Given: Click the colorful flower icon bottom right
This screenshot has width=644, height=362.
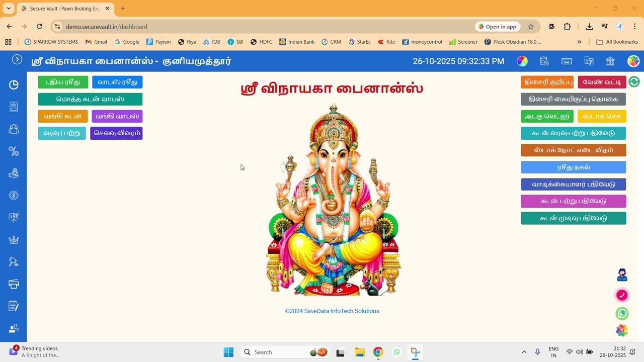Looking at the screenshot, I should pyautogui.click(x=622, y=330).
